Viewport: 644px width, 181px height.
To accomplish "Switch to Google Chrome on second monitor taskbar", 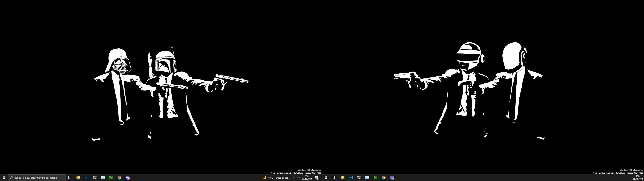I will coord(384,178).
